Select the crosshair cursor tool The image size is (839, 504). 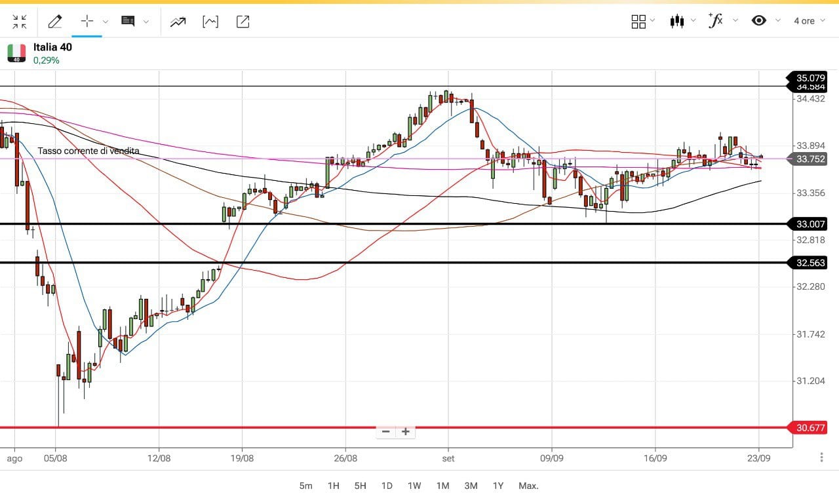[87, 21]
